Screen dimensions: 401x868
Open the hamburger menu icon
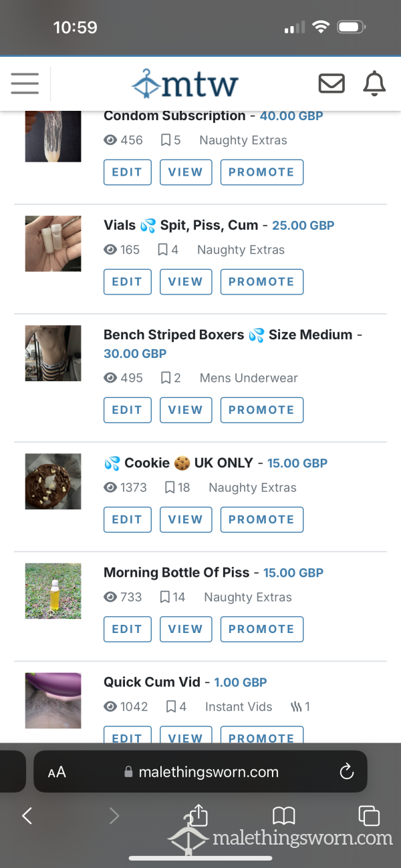click(x=25, y=83)
